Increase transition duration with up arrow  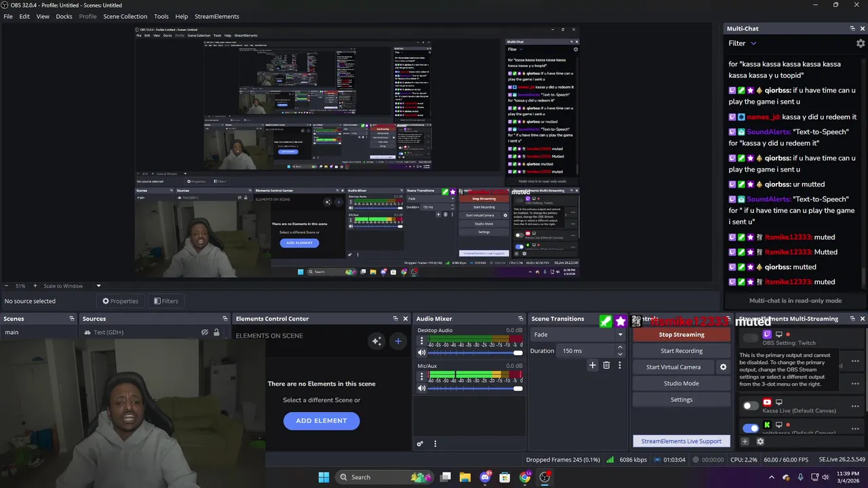pos(620,348)
